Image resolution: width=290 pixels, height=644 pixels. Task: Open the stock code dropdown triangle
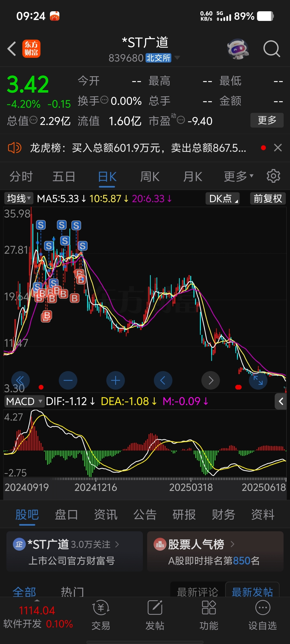(x=177, y=58)
